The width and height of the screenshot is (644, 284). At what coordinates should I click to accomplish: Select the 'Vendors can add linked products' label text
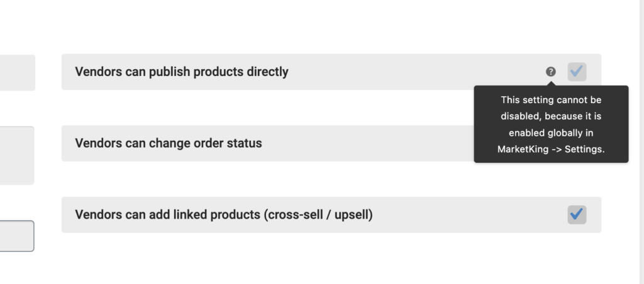coord(224,215)
